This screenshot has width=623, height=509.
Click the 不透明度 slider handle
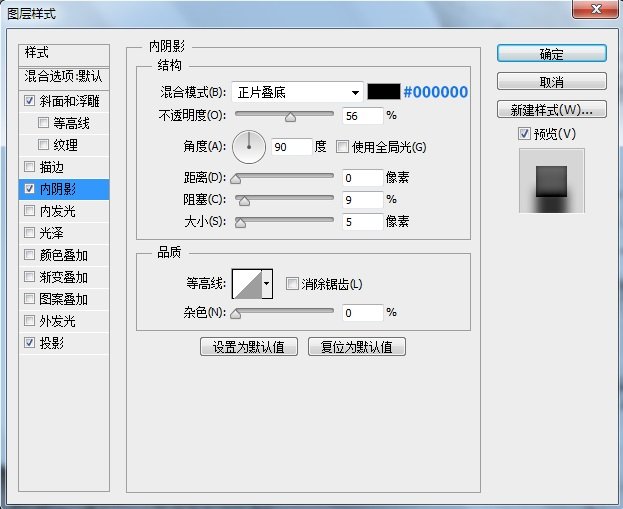click(x=290, y=117)
